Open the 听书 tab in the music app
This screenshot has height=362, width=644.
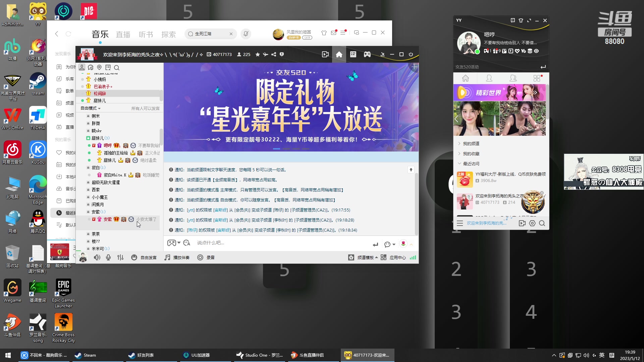coord(146,34)
